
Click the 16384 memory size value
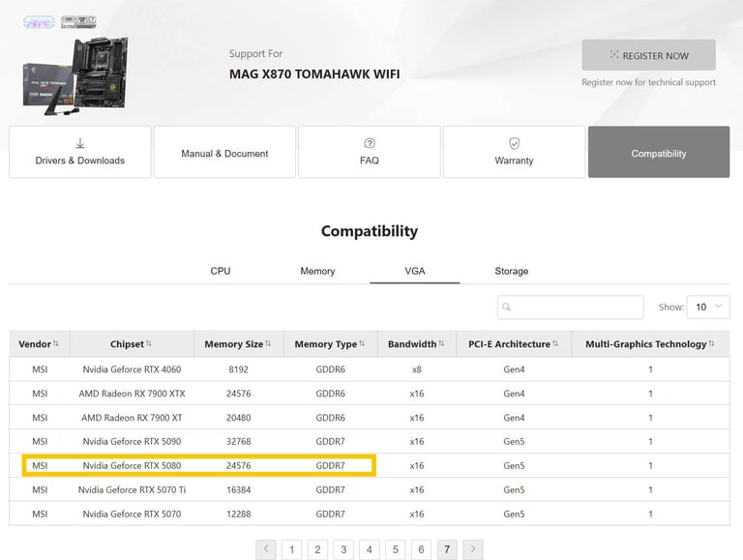coord(238,489)
